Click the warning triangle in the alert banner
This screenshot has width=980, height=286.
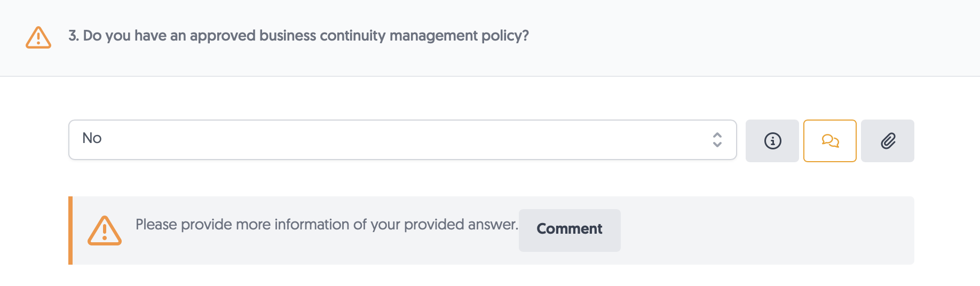(x=105, y=231)
